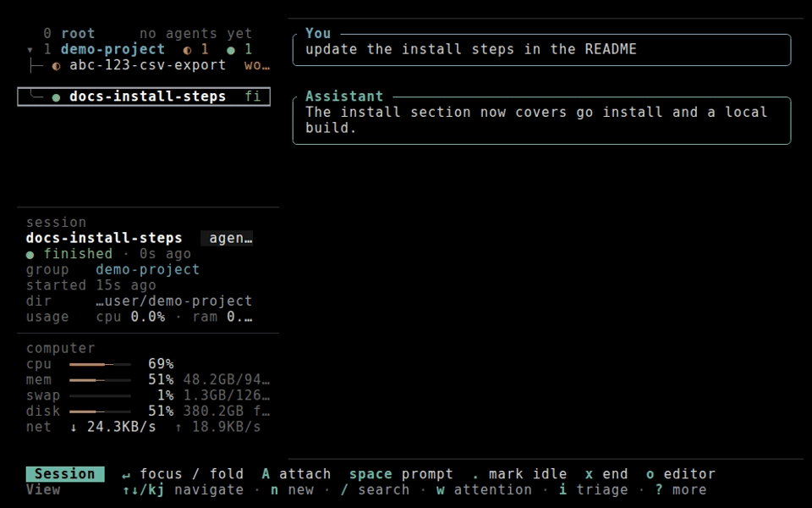
Task: Click the 'o editor' shortcut
Action: click(x=680, y=474)
